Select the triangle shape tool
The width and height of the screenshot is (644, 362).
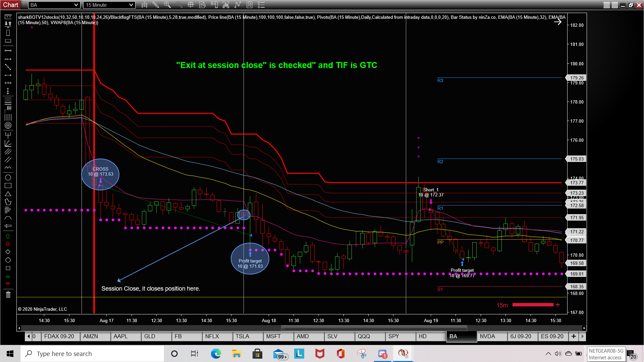point(8,194)
